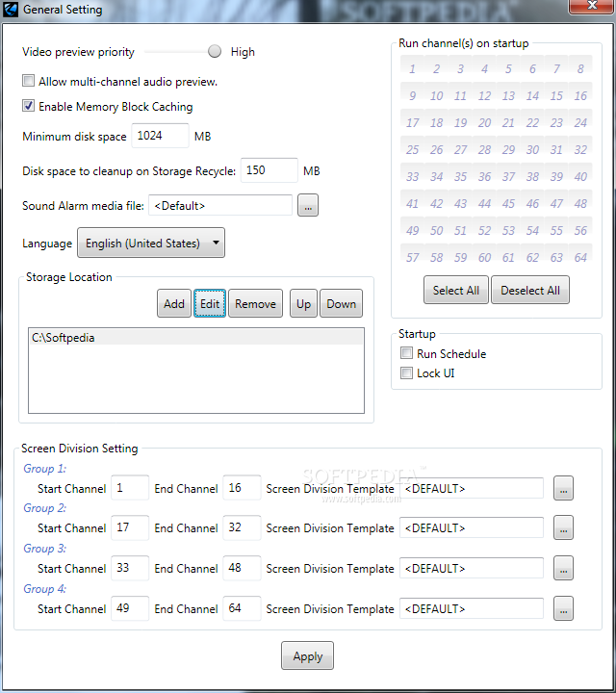Toggle startup channel 8
This screenshot has width=616, height=693.
click(x=580, y=68)
